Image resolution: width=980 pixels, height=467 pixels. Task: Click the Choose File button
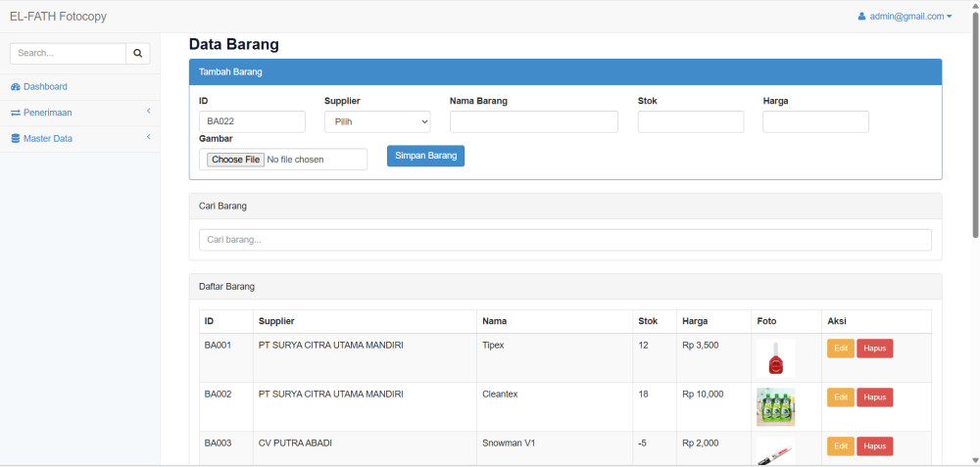pos(236,160)
